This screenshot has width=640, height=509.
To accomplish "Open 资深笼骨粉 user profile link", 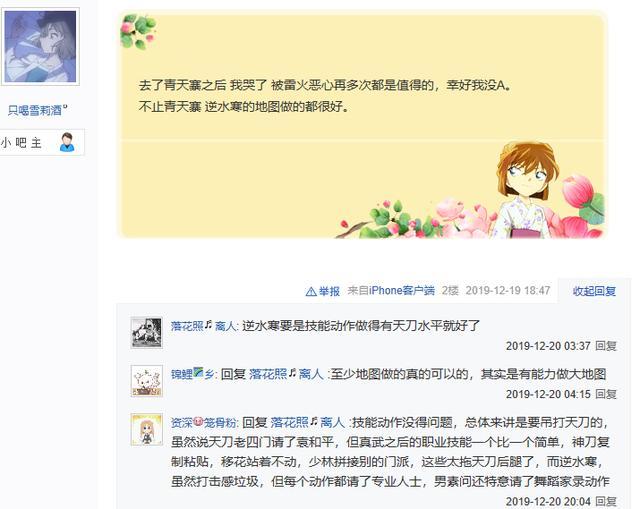I will [x=203, y=422].
